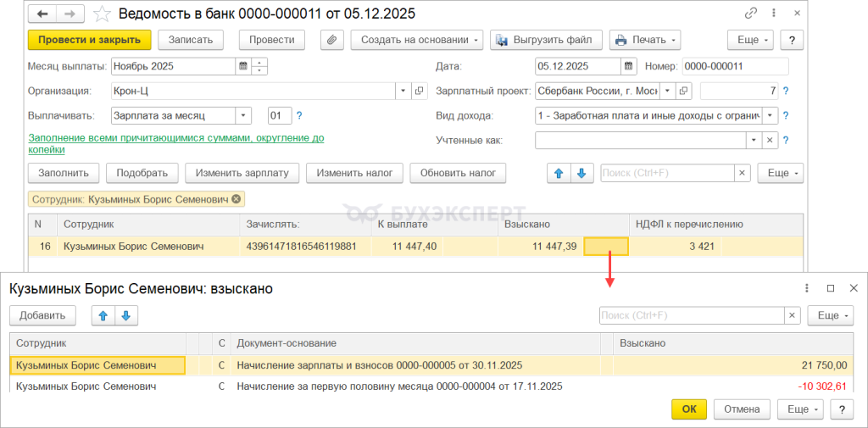Image resolution: width=868 pixels, height=428 pixels.
Task: Remove the Кузьминых Борис Семенович filter chip
Action: tap(236, 199)
